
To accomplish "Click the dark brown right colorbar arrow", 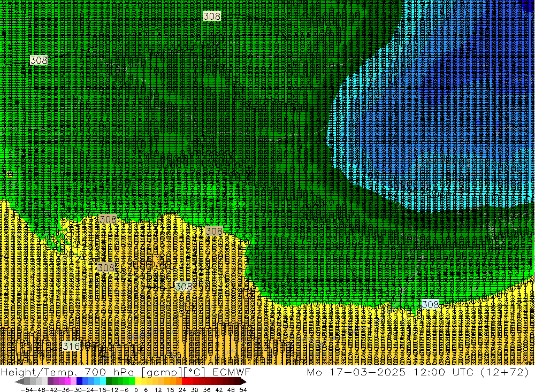I will 243,381.
